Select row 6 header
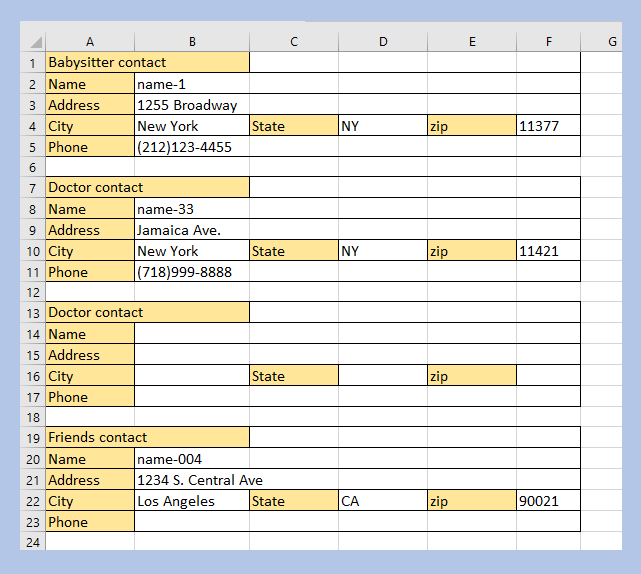The height and width of the screenshot is (574, 641). pos(33,167)
